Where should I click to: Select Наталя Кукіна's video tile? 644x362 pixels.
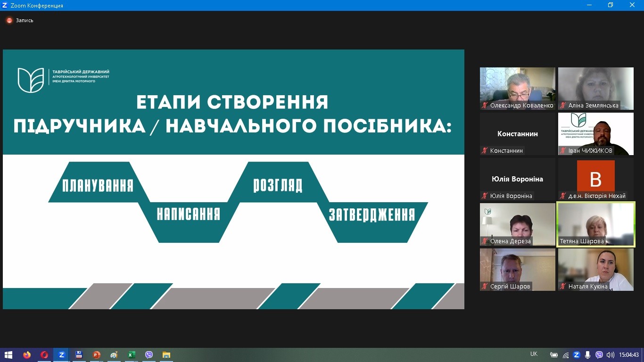coord(596,270)
